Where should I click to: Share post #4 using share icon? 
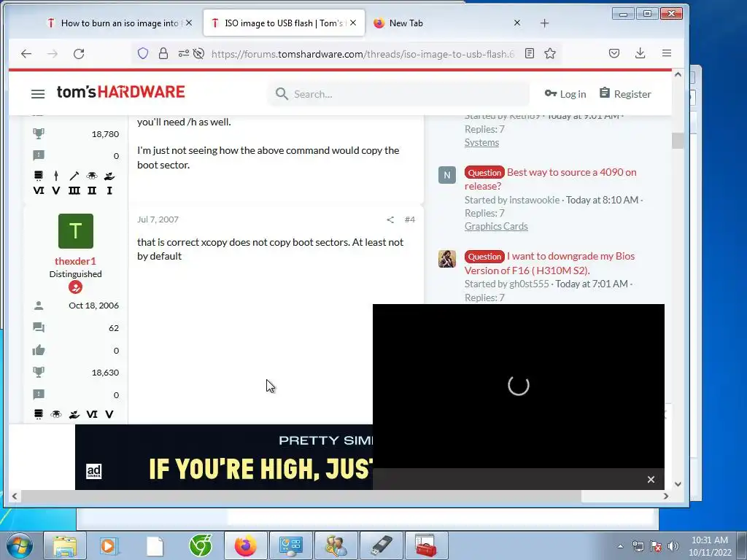coord(390,219)
